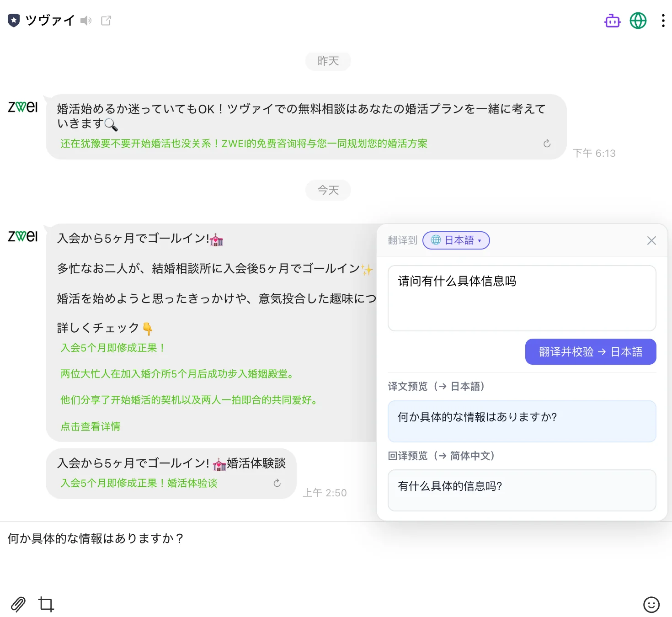Open the 日本語 target language dropdown
Image resolution: width=672 pixels, height=617 pixels.
456,240
